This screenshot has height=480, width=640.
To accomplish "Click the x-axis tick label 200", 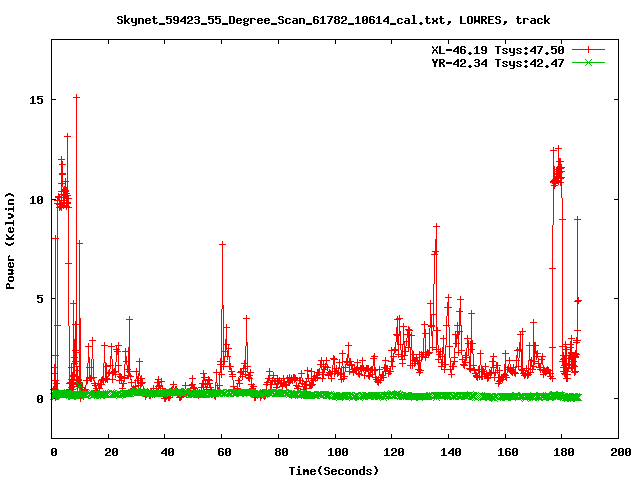I will pyautogui.click(x=621, y=452).
